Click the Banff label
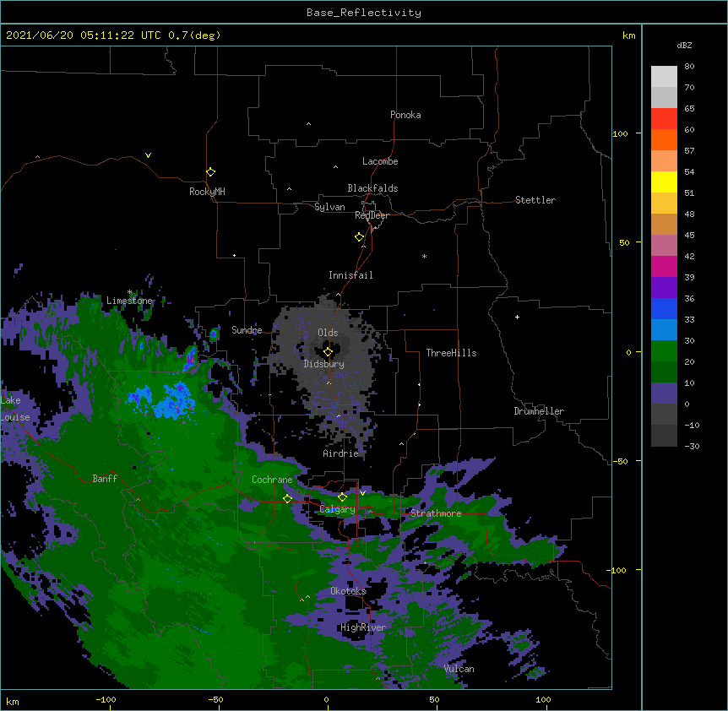 coord(105,479)
